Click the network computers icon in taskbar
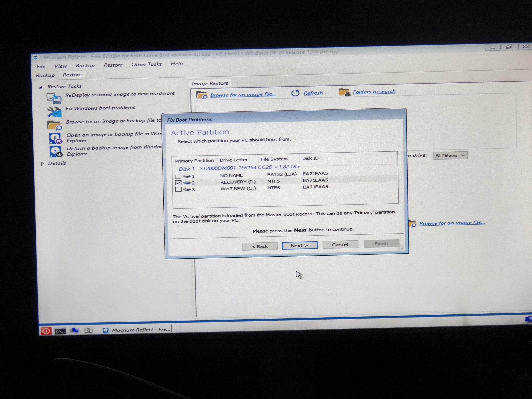Viewport: 532px width, 399px height. (x=74, y=331)
